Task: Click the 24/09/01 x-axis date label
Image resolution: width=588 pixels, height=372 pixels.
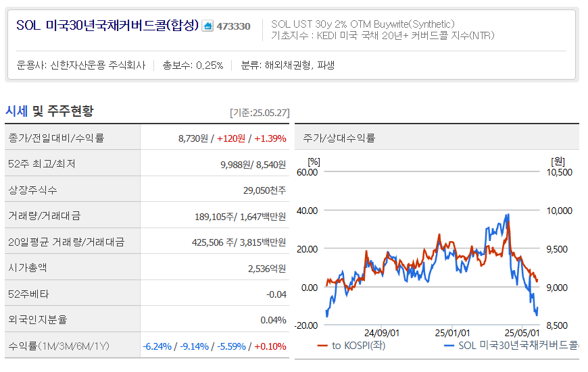Action: pyautogui.click(x=382, y=333)
